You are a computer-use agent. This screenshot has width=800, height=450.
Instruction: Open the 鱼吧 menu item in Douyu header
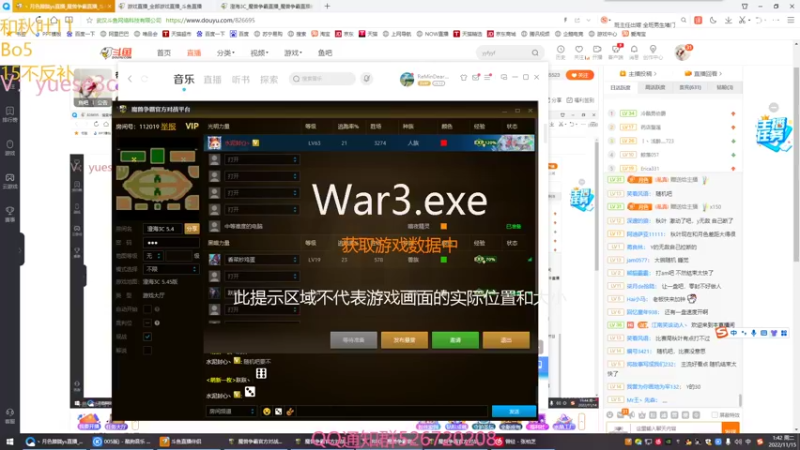[325, 53]
